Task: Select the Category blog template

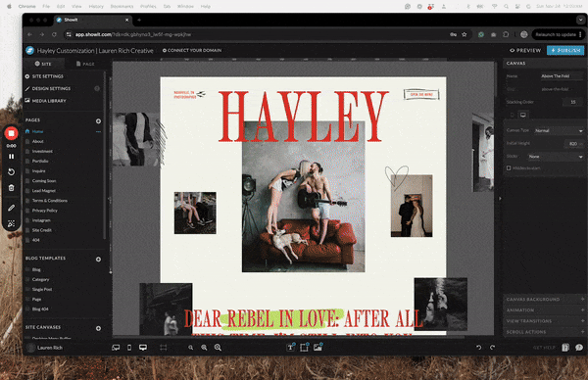Action: coord(40,279)
